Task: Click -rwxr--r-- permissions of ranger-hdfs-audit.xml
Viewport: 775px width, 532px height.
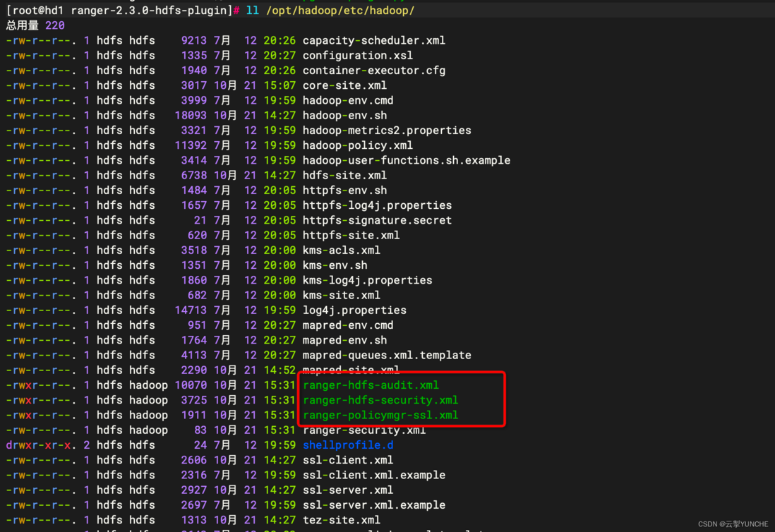Action: click(42, 385)
